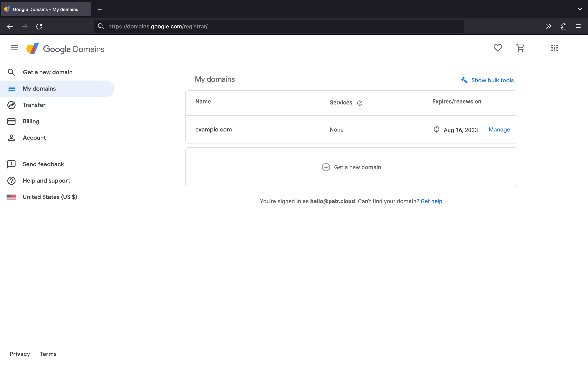Screen dimensions: 588x368
Task: Open Account in the sidebar
Action: tap(57, 138)
